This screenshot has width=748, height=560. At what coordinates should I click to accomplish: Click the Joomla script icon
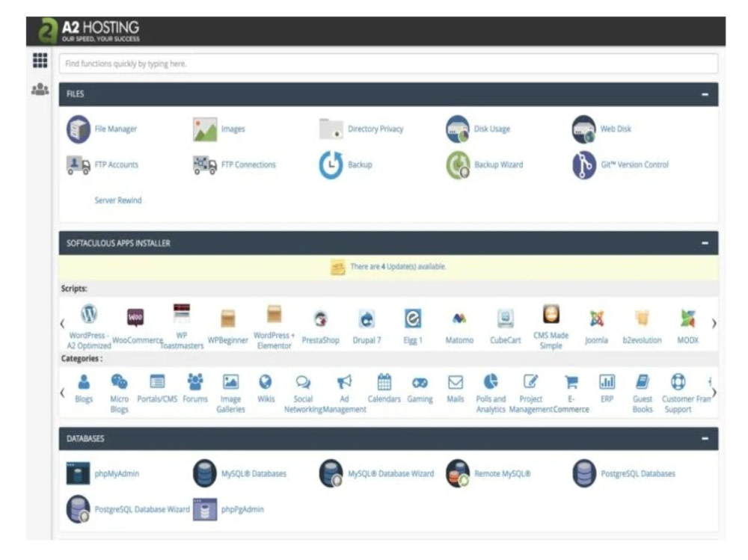click(596, 319)
